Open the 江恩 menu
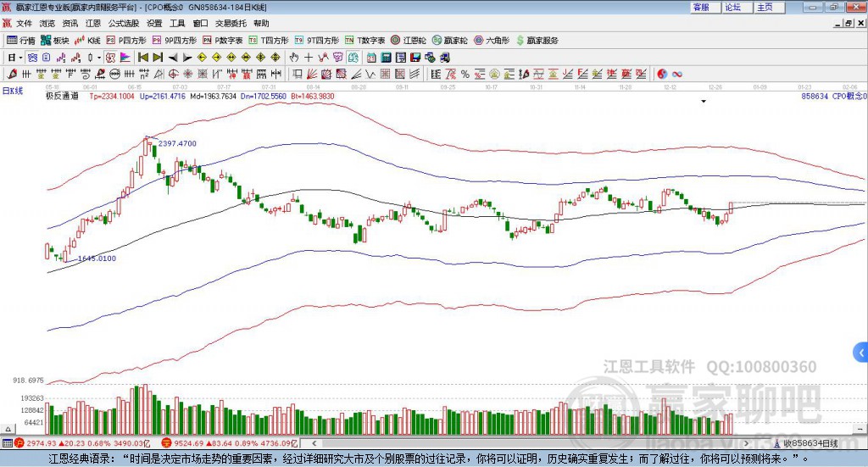 (93, 23)
